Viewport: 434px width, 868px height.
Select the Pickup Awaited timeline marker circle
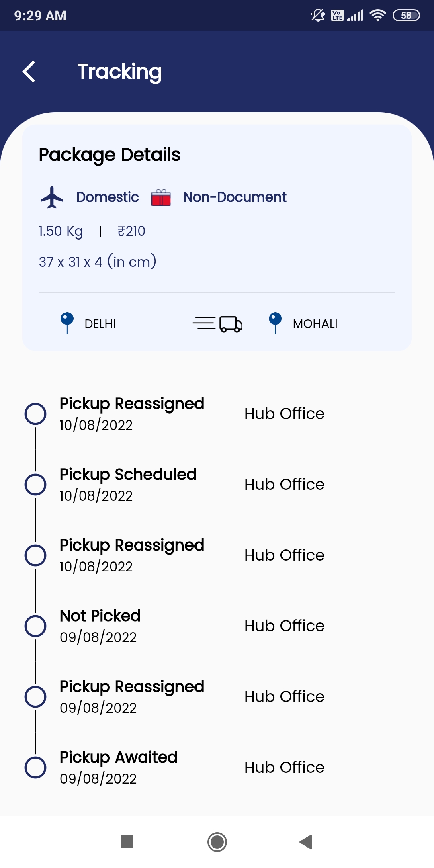[x=35, y=768]
